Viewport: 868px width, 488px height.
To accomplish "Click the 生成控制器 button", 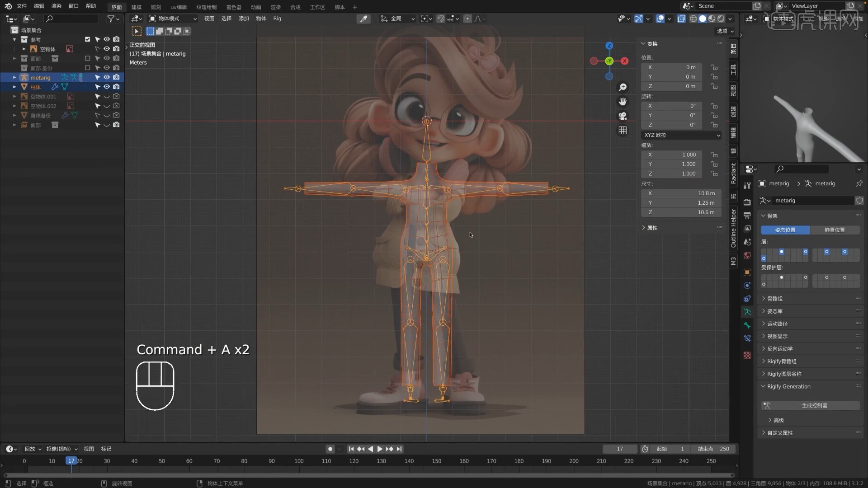I will [814, 405].
